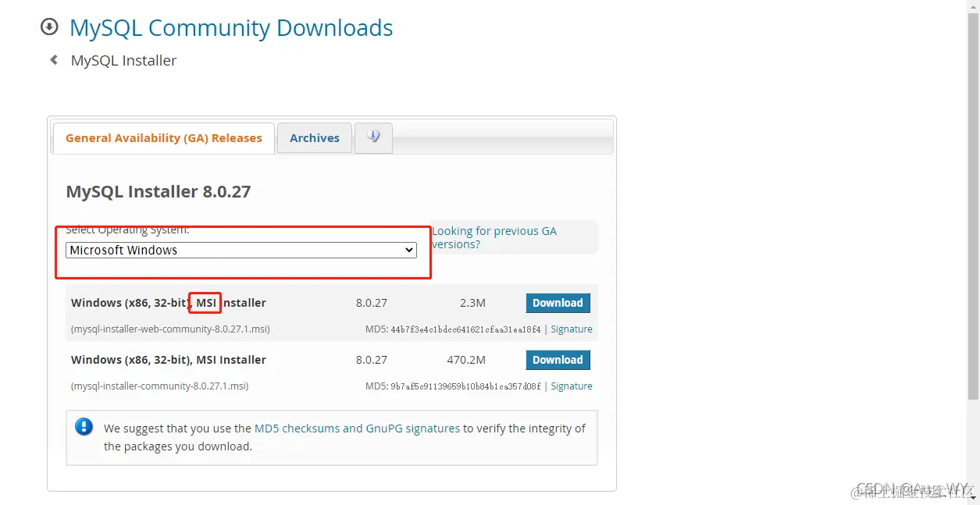The height and width of the screenshot is (505, 980).
Task: Switch to General Availability (GA) Releases tab
Action: [x=164, y=138]
